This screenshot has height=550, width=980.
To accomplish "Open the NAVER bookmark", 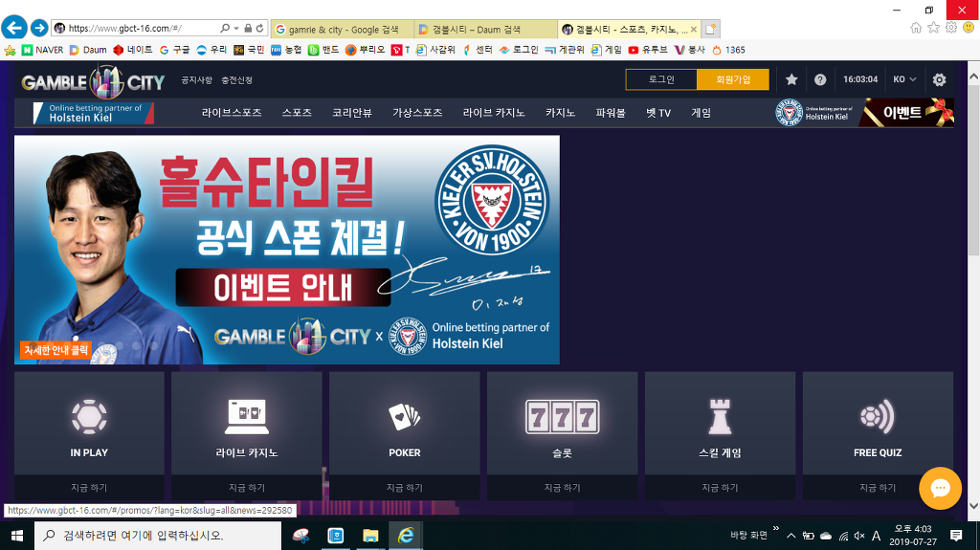I will tap(42, 50).
